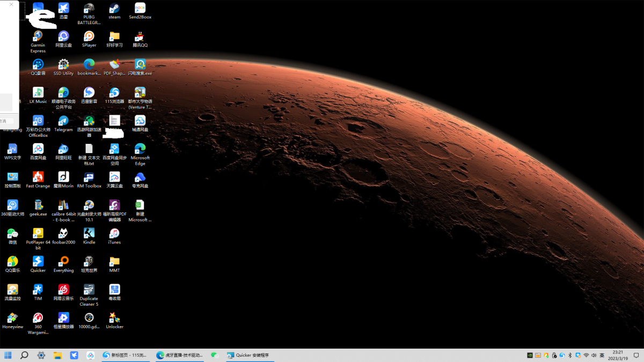Switch to Quicker 安装程序 taskbar window
The height and width of the screenshot is (362, 644).
(x=249, y=355)
